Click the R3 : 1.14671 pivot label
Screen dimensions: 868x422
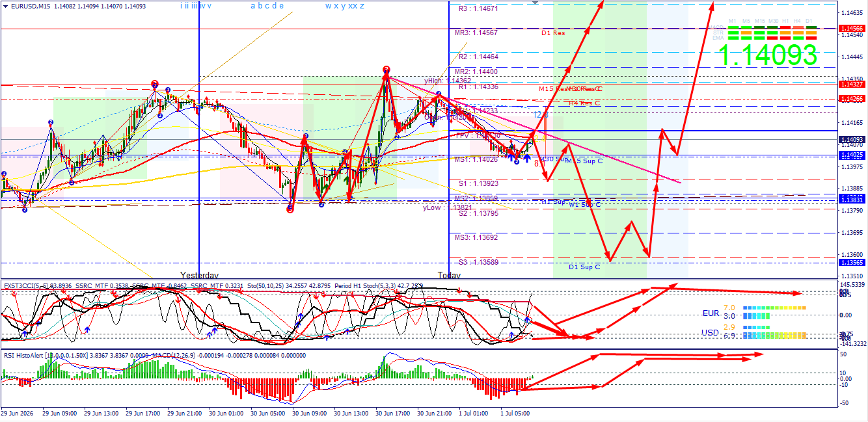pyautogui.click(x=478, y=9)
